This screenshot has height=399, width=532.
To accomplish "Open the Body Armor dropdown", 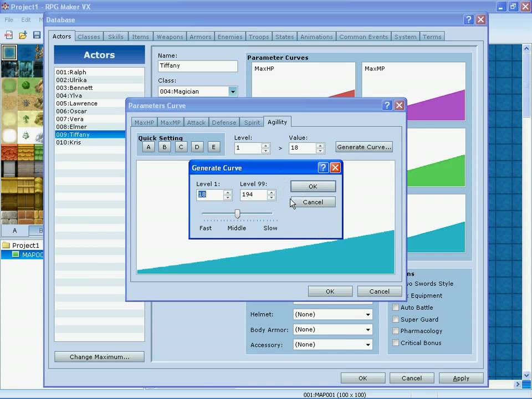I will 368,329.
